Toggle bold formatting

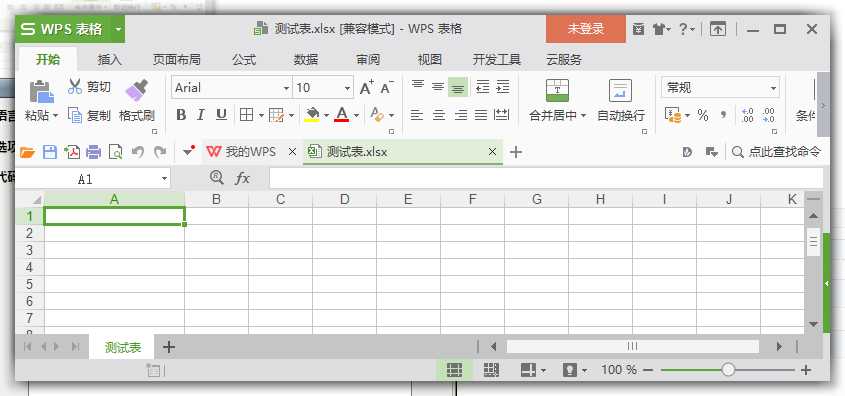click(x=181, y=115)
